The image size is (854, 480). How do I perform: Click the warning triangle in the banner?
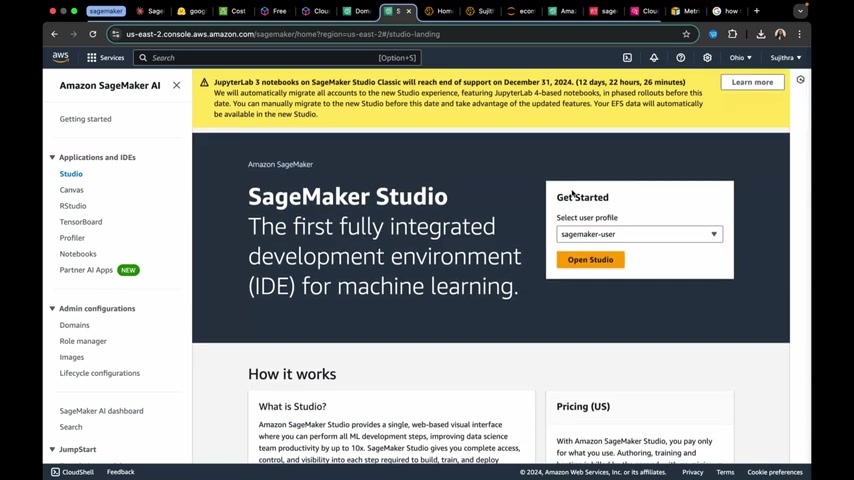(x=204, y=82)
